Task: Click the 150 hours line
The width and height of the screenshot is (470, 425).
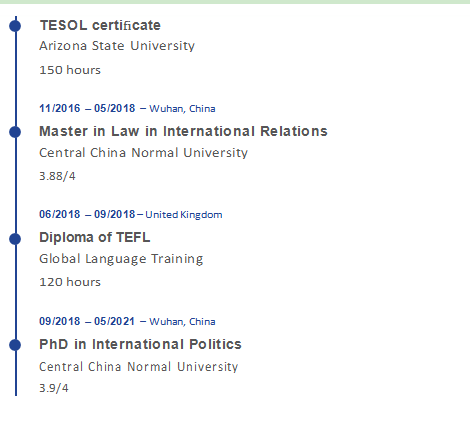Action: [70, 70]
